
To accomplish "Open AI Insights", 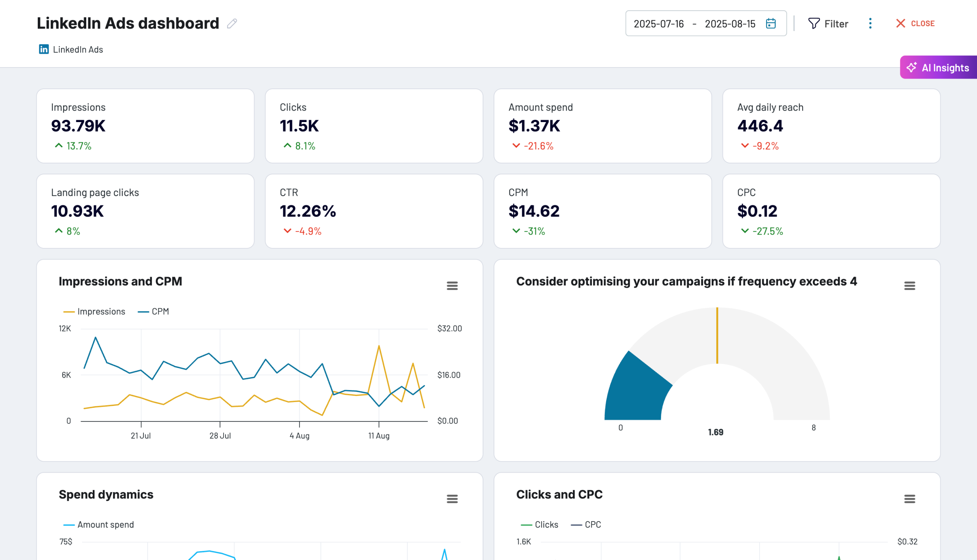I will 938,67.
